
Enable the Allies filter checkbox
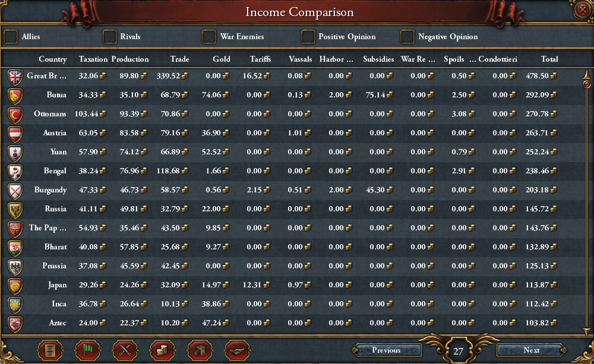[11, 37]
